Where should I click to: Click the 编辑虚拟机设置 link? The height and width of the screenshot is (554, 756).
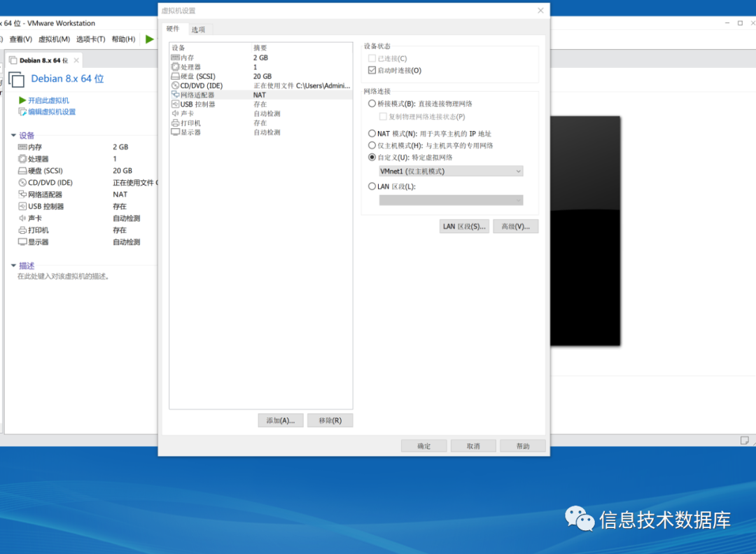52,112
